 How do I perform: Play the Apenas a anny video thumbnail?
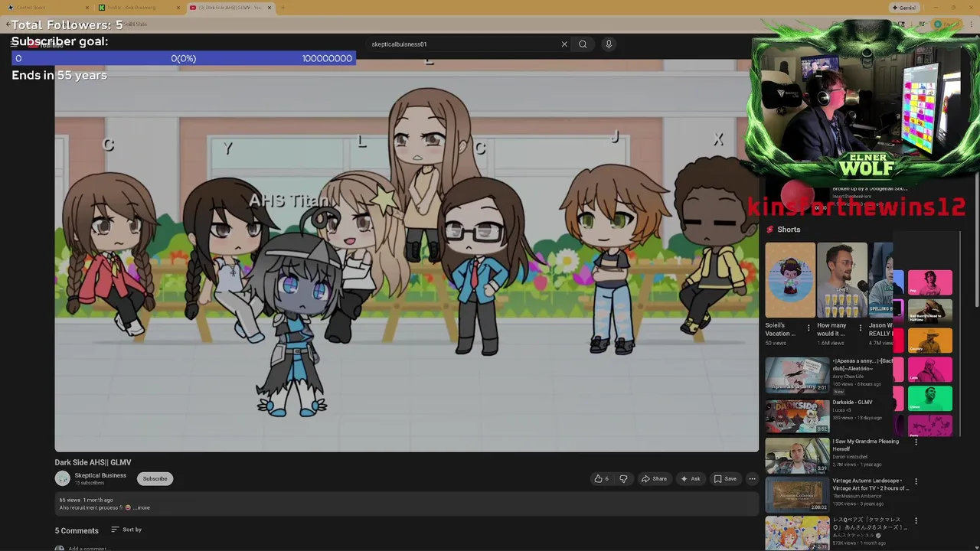pyautogui.click(x=797, y=376)
